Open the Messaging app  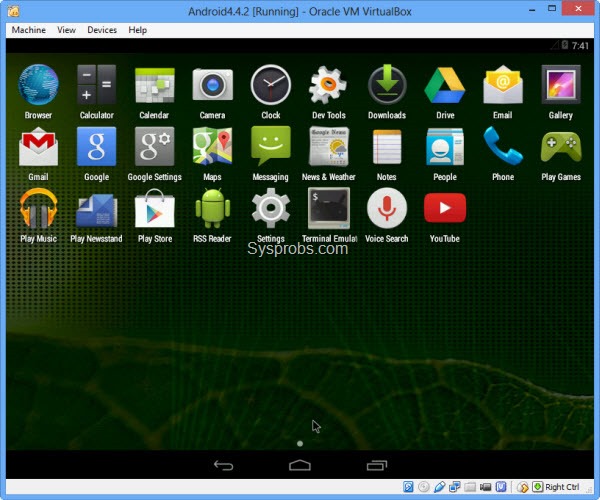(271, 147)
